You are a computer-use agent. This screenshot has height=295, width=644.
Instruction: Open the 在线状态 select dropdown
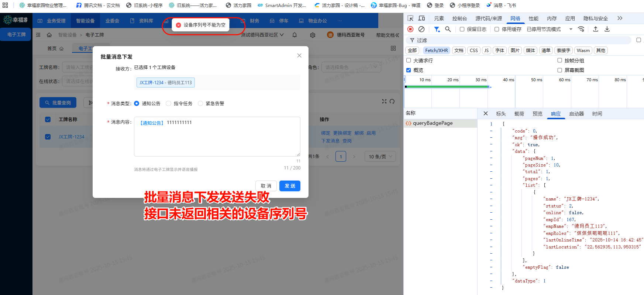pyautogui.click(x=78, y=81)
